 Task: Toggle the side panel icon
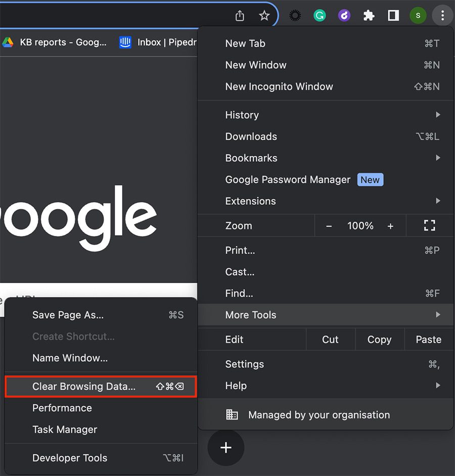tap(393, 16)
